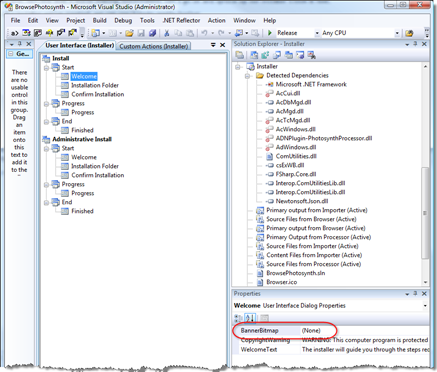437x372 pixels.
Task: Toggle auto-hide pin on Properties panel
Action: (415, 294)
